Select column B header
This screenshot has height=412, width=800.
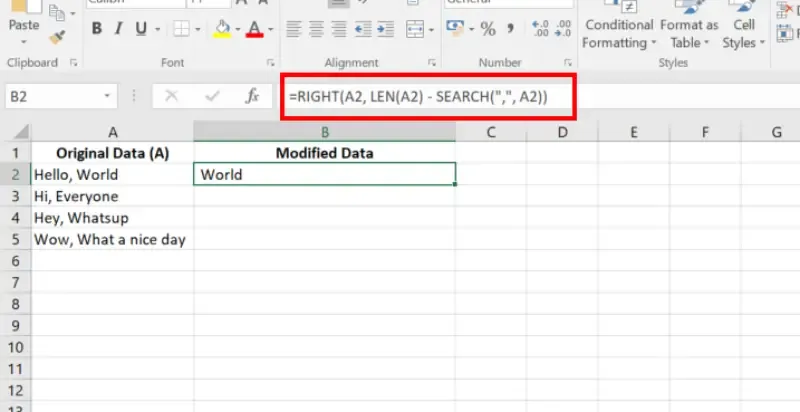pyautogui.click(x=324, y=132)
